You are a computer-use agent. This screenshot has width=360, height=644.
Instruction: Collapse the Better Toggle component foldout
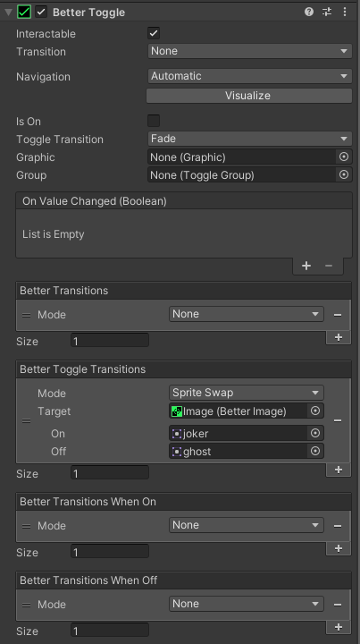[8, 12]
